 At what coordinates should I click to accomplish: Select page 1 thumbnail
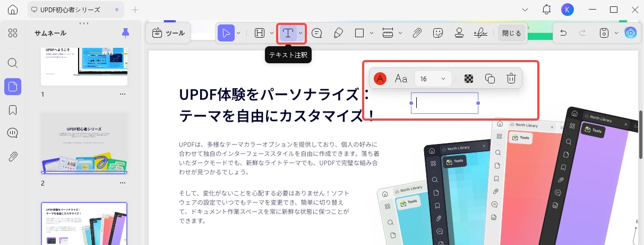point(84,66)
